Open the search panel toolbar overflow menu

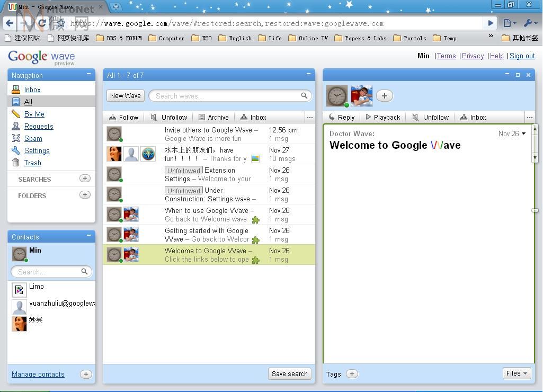tap(310, 118)
